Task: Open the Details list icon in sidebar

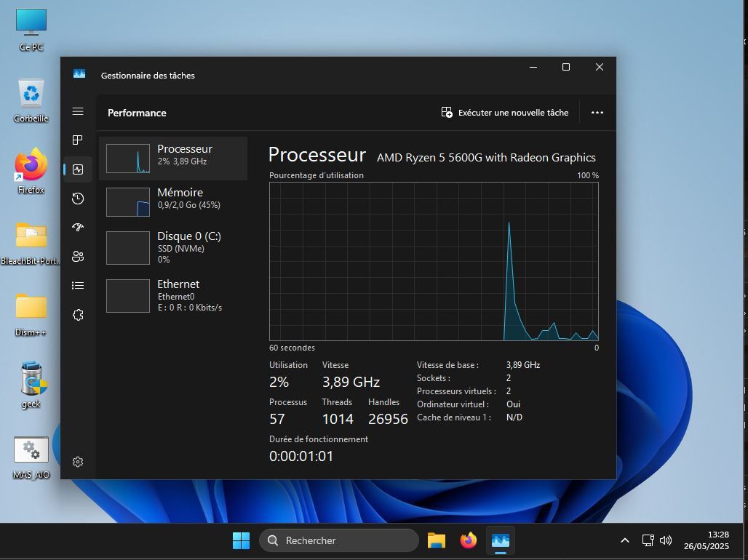Action: 78,285
